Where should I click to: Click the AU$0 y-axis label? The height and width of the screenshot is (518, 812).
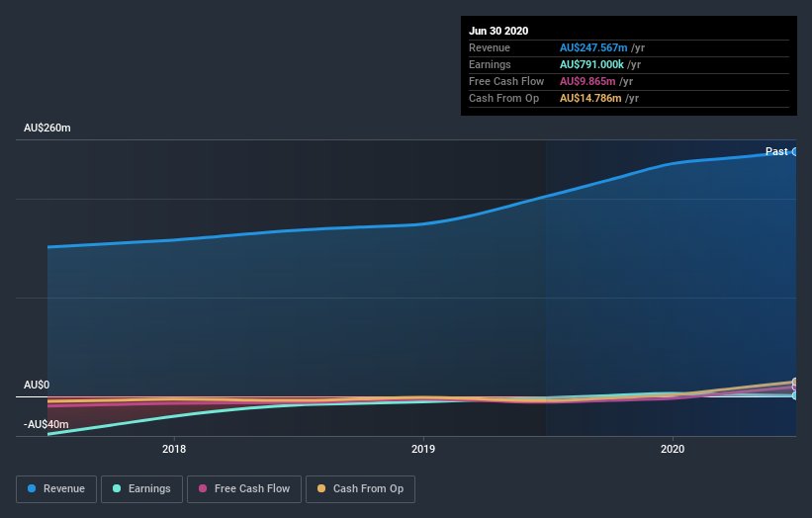pyautogui.click(x=37, y=385)
